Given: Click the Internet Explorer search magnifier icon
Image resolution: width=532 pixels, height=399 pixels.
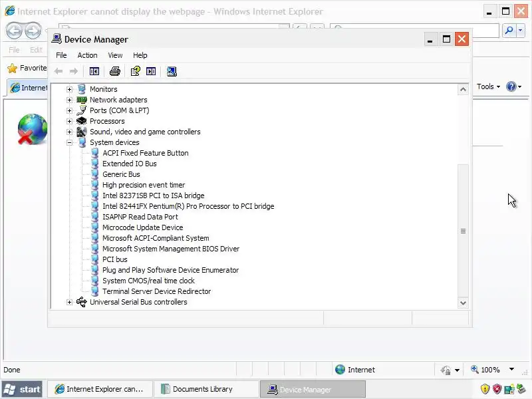Looking at the screenshot, I should pyautogui.click(x=509, y=31).
